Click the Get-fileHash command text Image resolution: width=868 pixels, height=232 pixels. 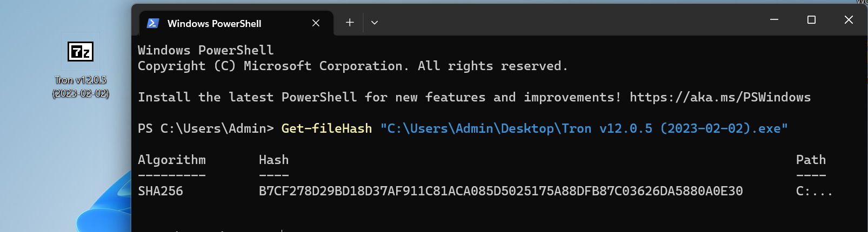pos(326,128)
